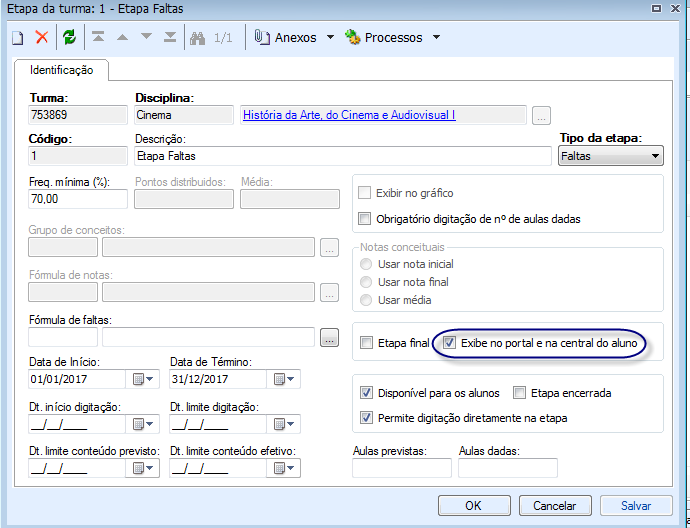Select the Identificação tab
The width and height of the screenshot is (690, 528).
click(61, 71)
